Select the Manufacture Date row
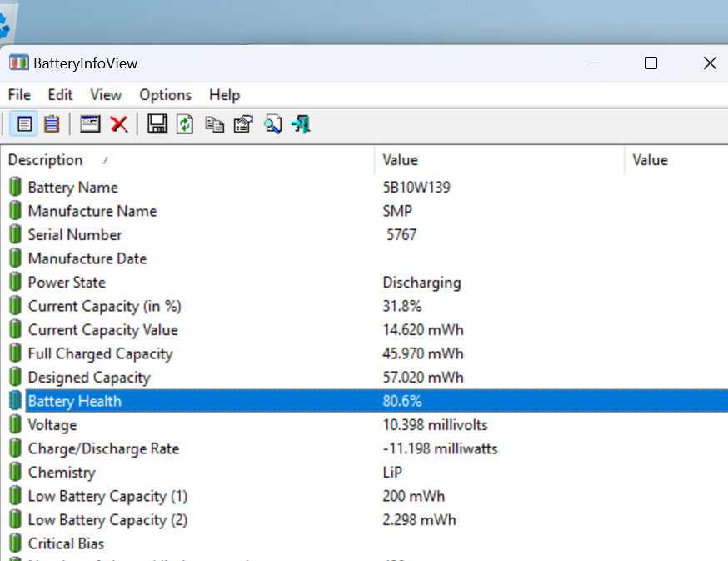 [364, 258]
